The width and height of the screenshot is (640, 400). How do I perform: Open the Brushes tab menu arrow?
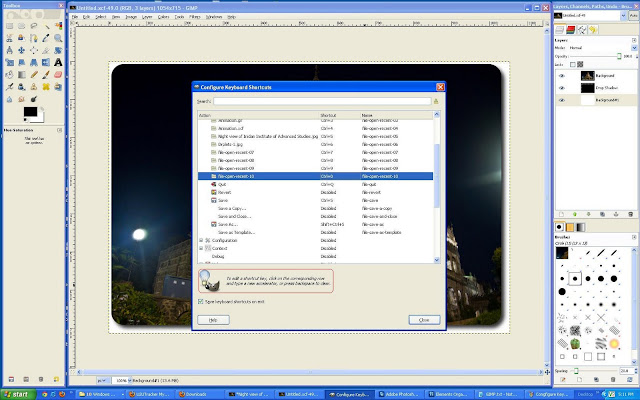(x=634, y=237)
